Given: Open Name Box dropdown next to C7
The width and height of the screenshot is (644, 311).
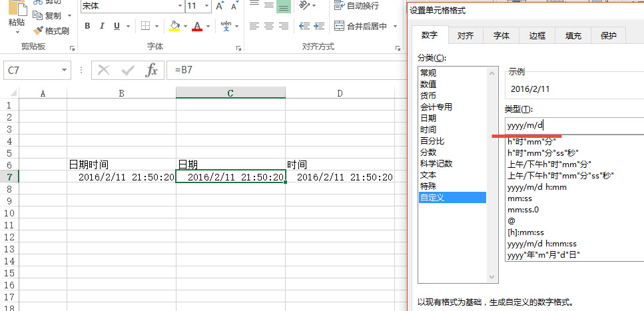Looking at the screenshot, I should (64, 71).
